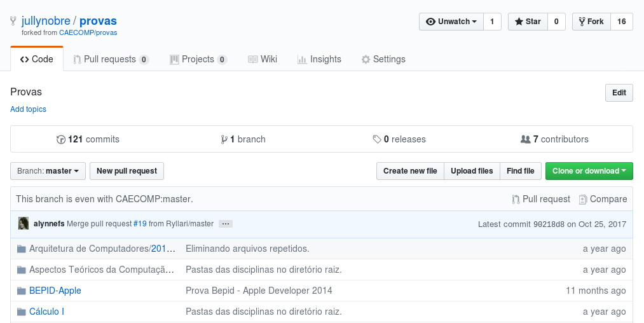The image size is (644, 323).
Task: Click the Compare icon
Action: (x=583, y=199)
